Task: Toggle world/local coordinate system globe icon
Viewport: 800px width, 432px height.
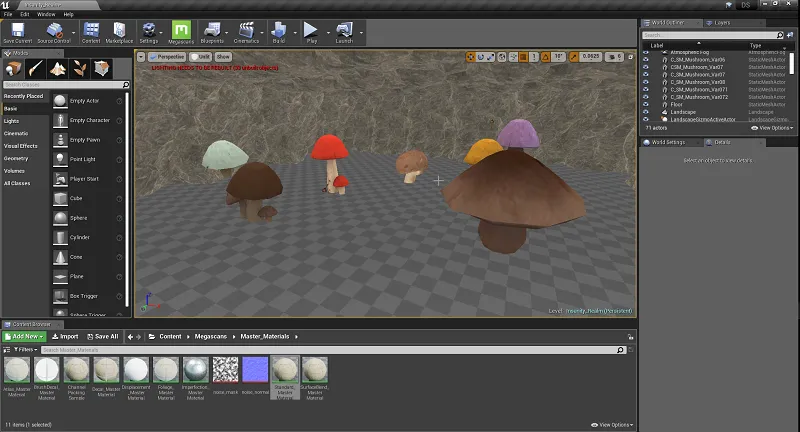Action: [x=502, y=57]
